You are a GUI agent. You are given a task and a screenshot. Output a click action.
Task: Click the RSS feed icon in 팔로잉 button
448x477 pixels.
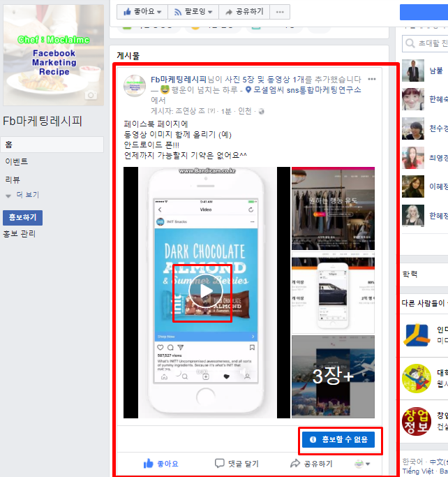177,12
